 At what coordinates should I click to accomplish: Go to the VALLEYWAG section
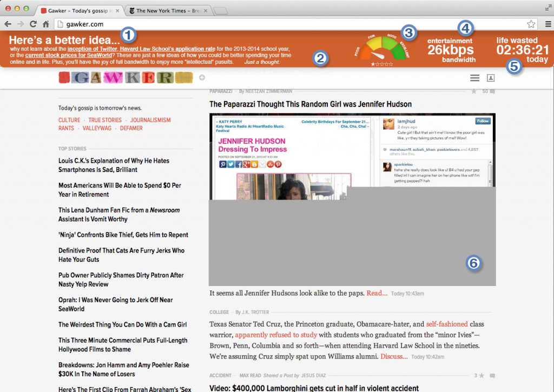pos(97,128)
